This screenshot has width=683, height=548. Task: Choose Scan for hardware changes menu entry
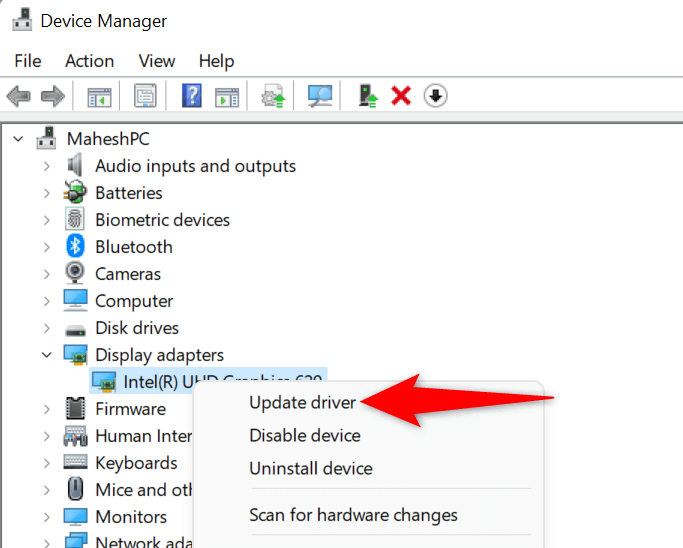pyautogui.click(x=353, y=515)
